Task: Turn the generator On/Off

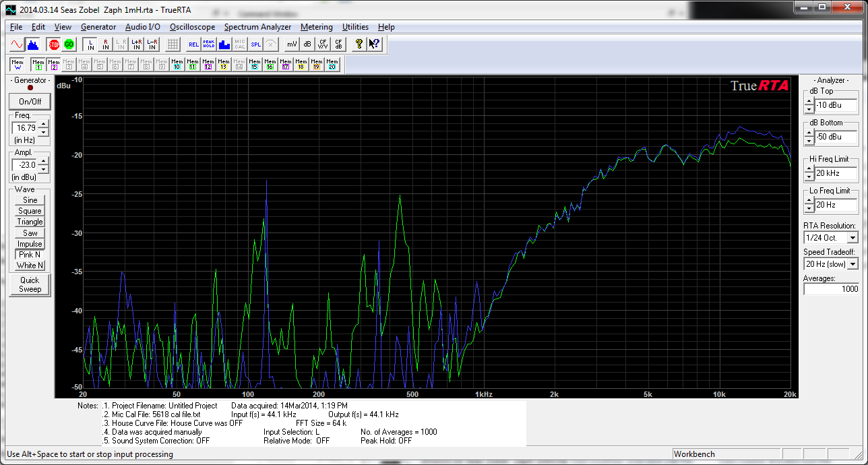Action: (30, 102)
